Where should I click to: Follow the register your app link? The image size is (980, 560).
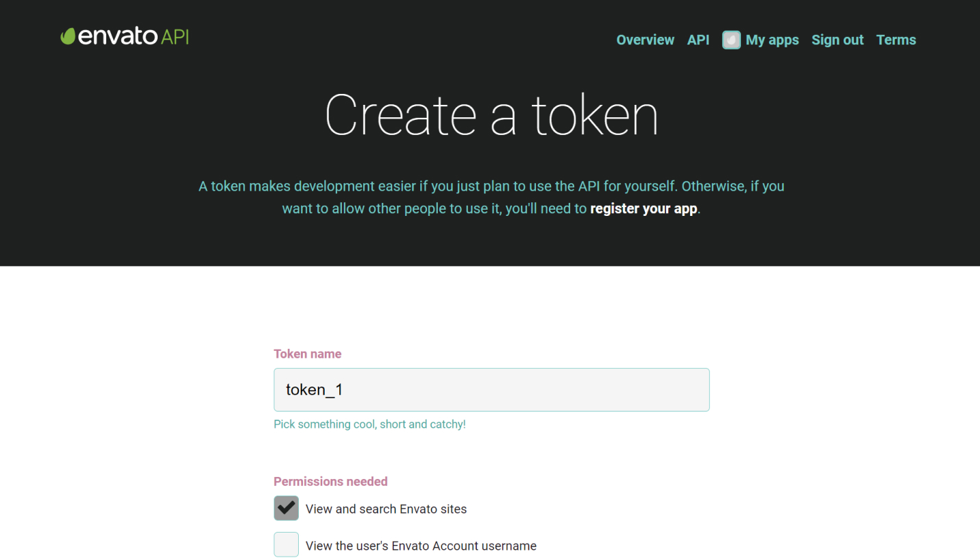644,208
